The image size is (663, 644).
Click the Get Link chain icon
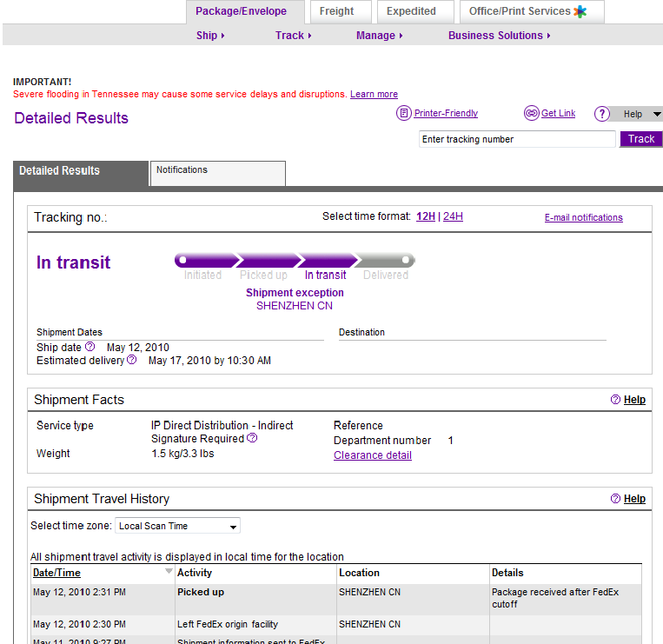[531, 113]
